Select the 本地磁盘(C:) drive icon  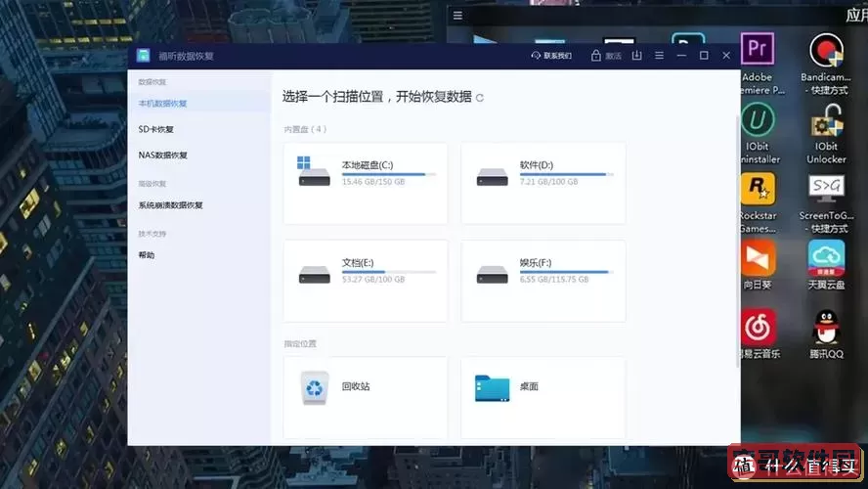pos(315,172)
